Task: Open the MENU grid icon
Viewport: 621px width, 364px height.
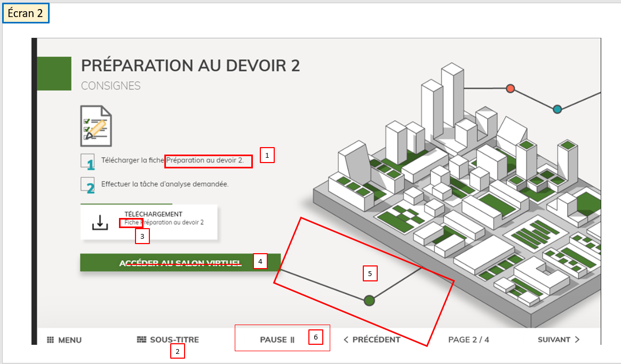Action: pos(51,340)
